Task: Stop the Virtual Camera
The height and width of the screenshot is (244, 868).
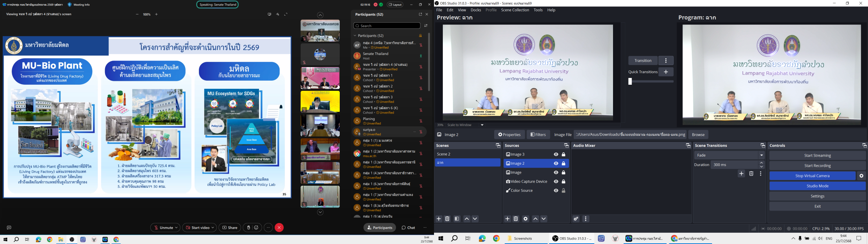Action: 812,176
